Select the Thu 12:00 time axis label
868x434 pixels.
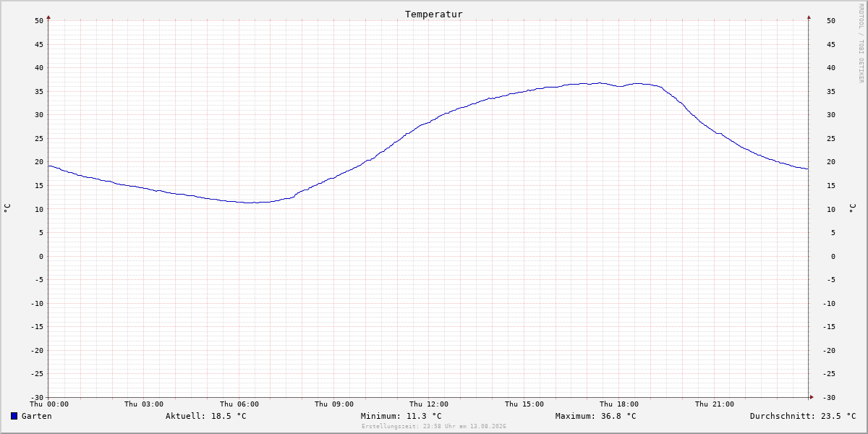pyautogui.click(x=429, y=404)
